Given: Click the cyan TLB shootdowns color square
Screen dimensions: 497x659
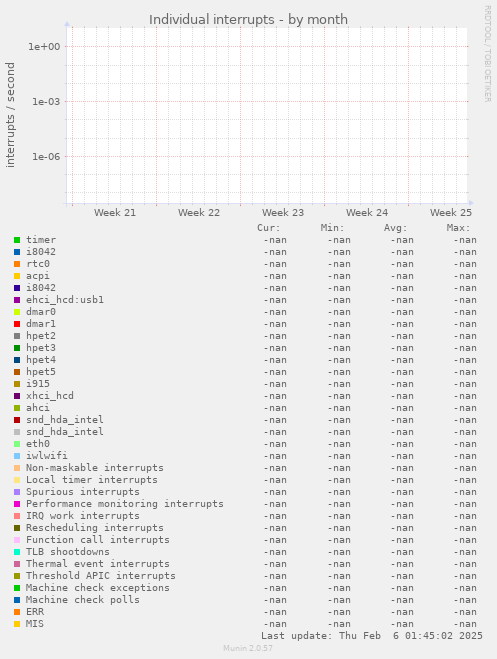Looking at the screenshot, I should (17, 552).
